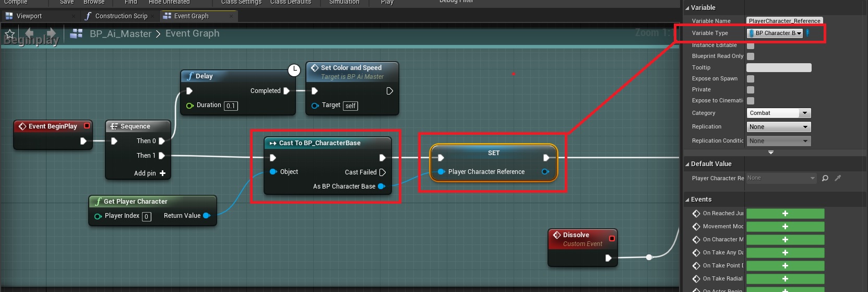Click the Cast Failed execution pin
This screenshot has height=292, width=868.
point(382,172)
